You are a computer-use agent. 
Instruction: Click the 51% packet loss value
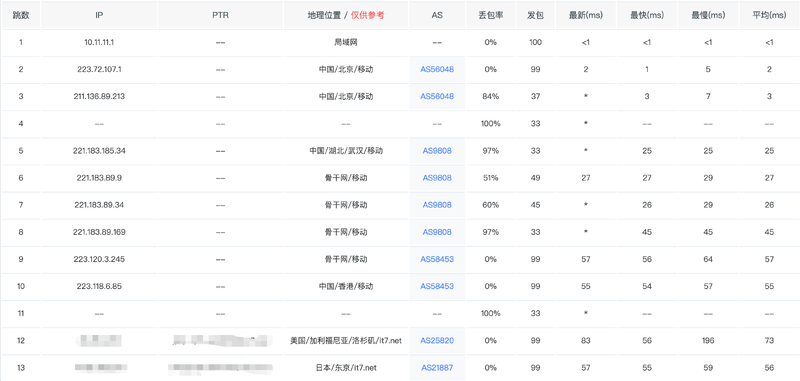[x=490, y=177]
